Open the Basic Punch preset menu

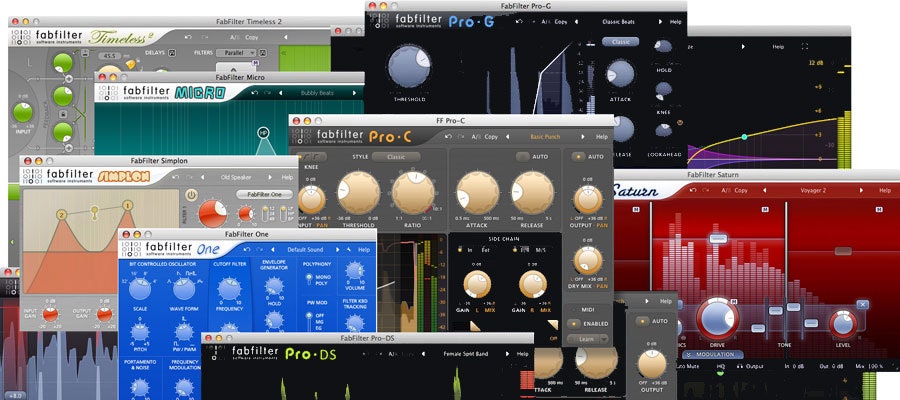click(547, 136)
